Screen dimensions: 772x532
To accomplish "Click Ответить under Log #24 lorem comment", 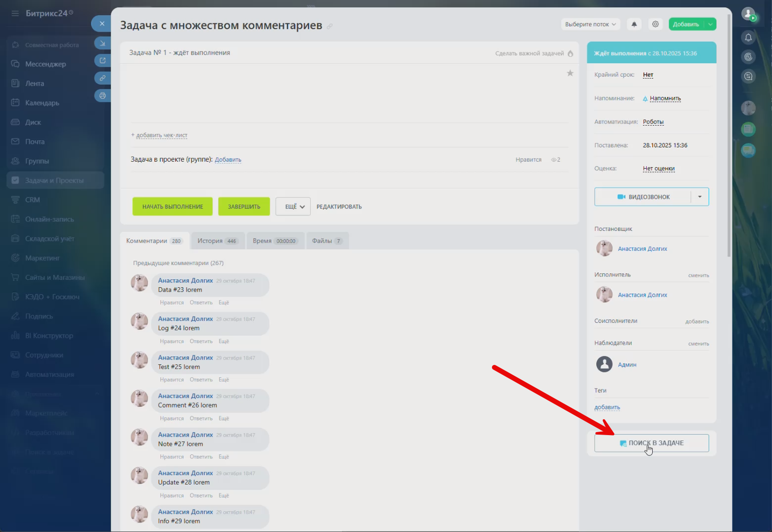I will pyautogui.click(x=201, y=341).
